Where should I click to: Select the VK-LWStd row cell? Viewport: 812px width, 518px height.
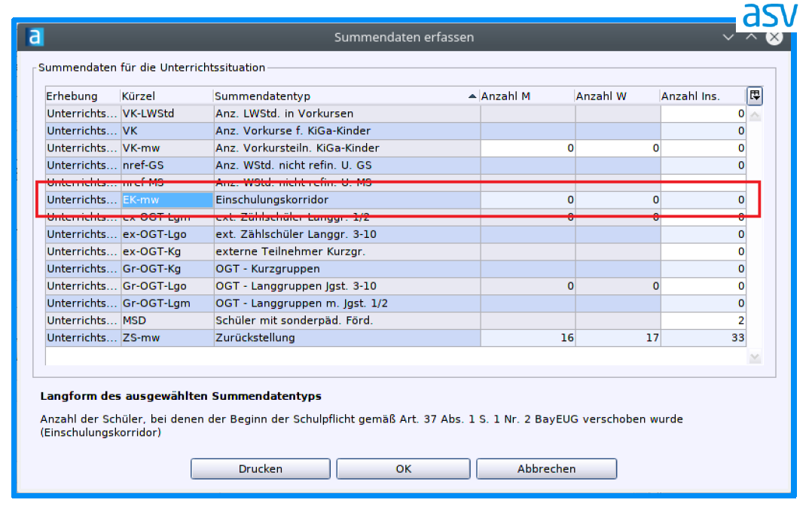[166, 114]
